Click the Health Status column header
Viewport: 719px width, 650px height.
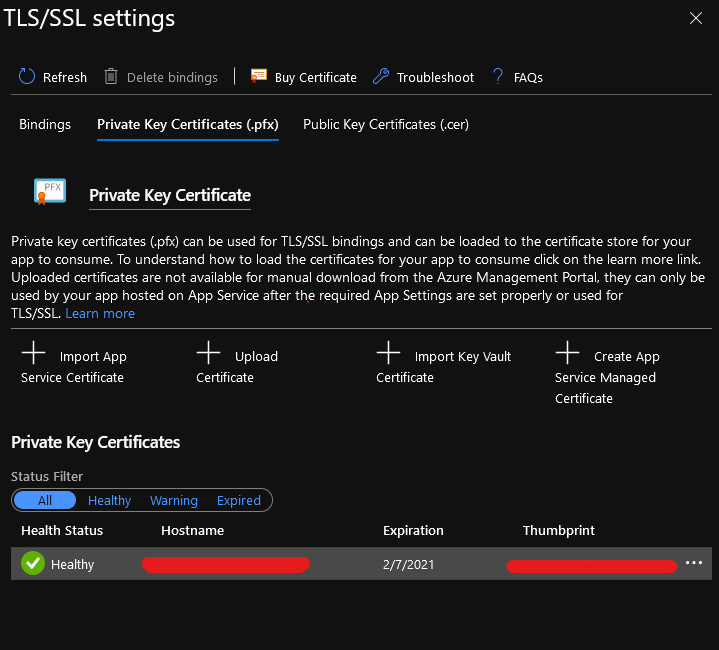point(62,530)
